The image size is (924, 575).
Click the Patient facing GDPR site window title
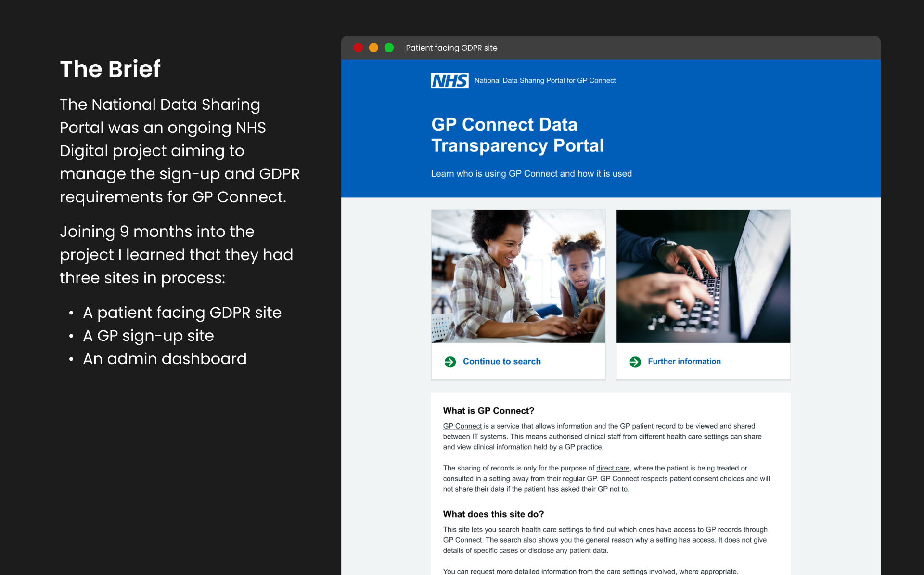(x=451, y=48)
